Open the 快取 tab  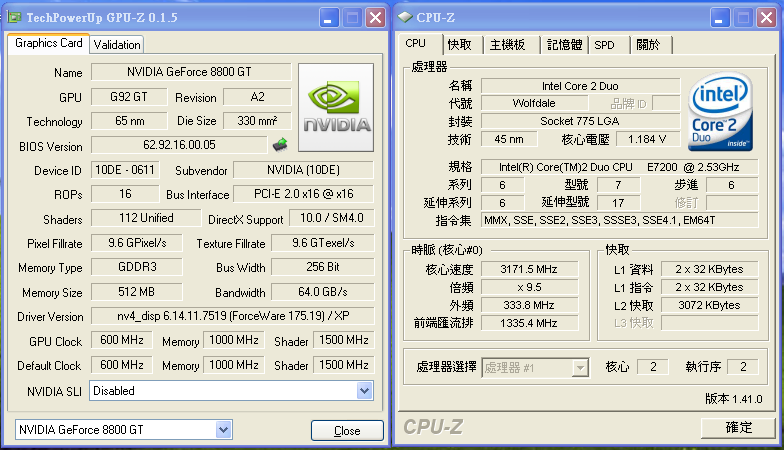[459, 45]
